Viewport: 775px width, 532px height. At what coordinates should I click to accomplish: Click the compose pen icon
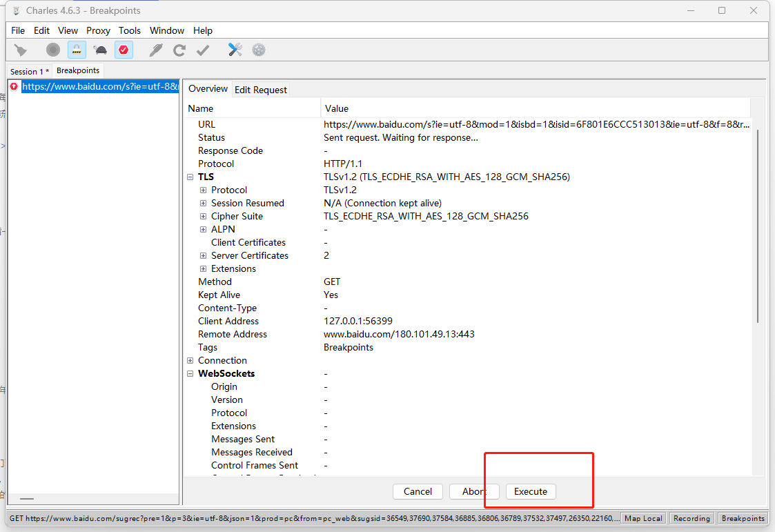(156, 50)
